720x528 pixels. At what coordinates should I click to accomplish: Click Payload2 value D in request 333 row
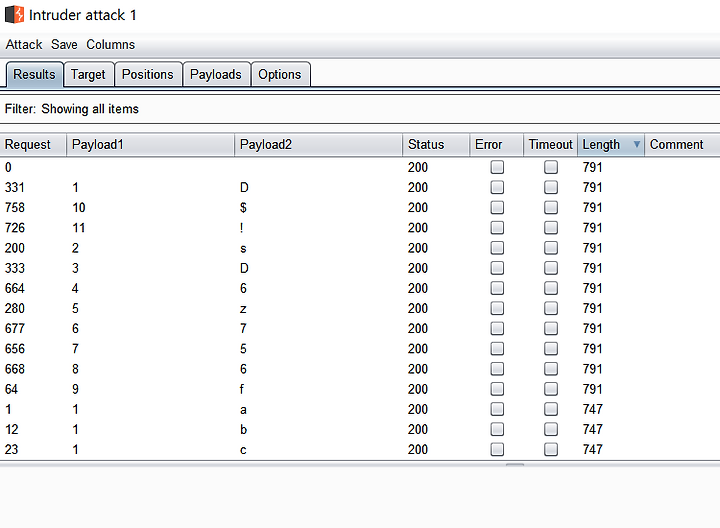point(244,269)
